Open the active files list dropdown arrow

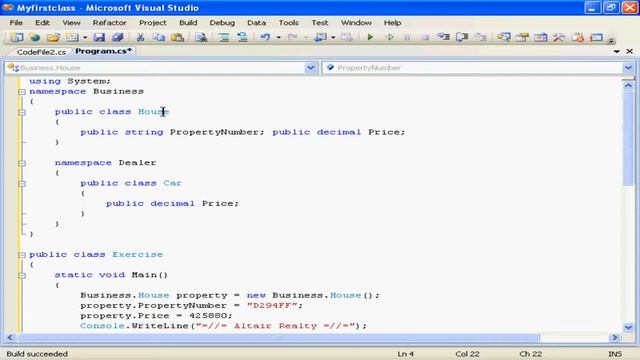(x=617, y=51)
